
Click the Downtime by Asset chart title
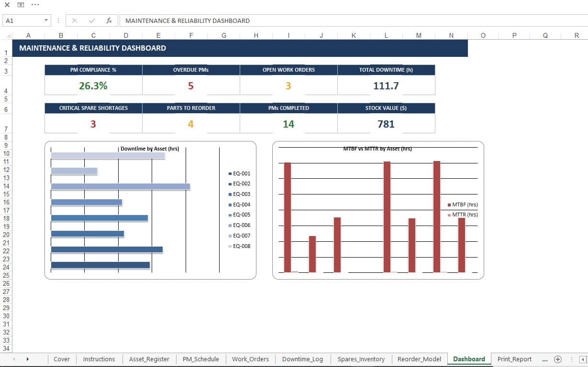(x=150, y=149)
